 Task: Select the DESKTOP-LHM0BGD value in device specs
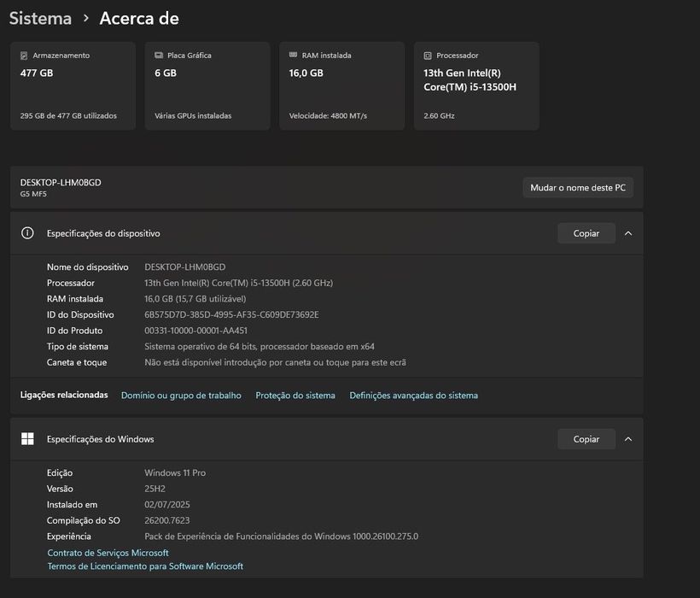tap(185, 267)
